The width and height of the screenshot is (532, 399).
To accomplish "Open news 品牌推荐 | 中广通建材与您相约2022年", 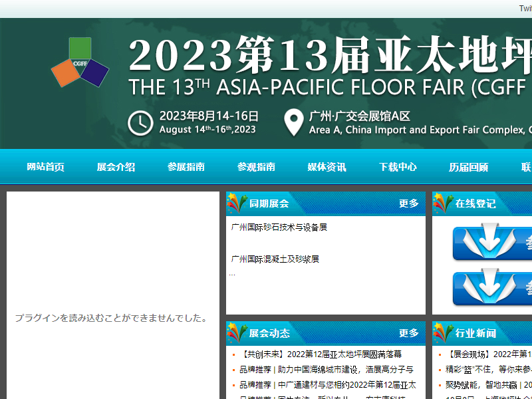I will pos(328,385).
